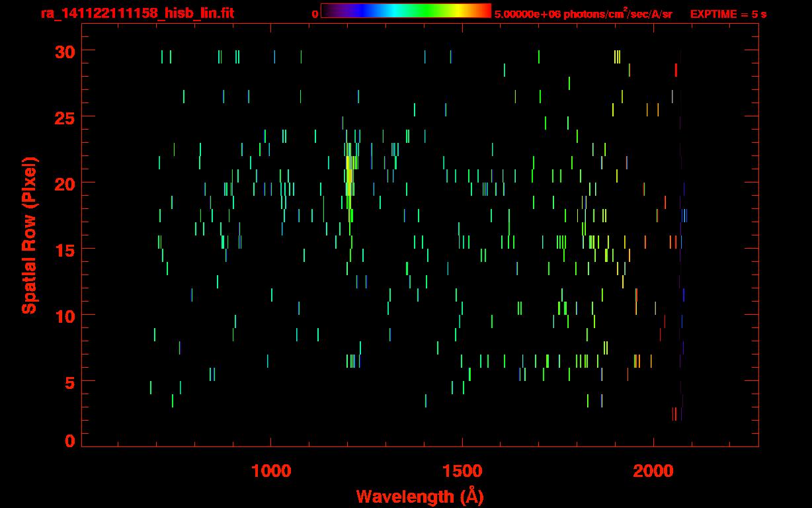Click the rainbow color scale bar

point(406,11)
